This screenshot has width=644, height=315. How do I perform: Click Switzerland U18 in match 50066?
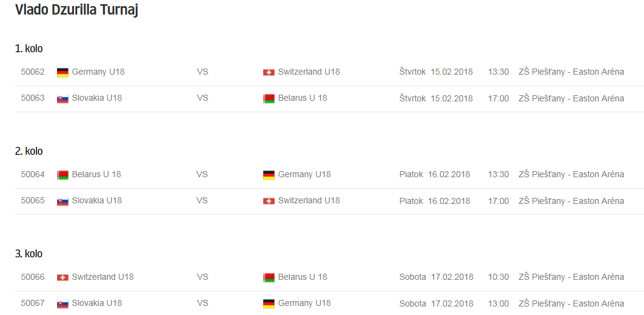[102, 277]
